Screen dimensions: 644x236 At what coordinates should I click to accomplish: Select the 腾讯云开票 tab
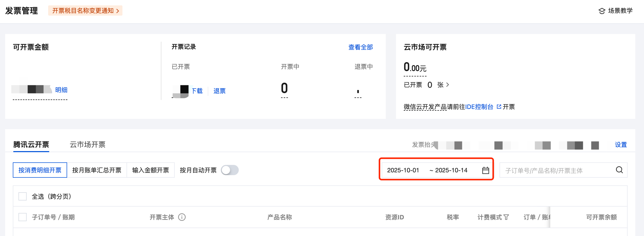(31, 144)
